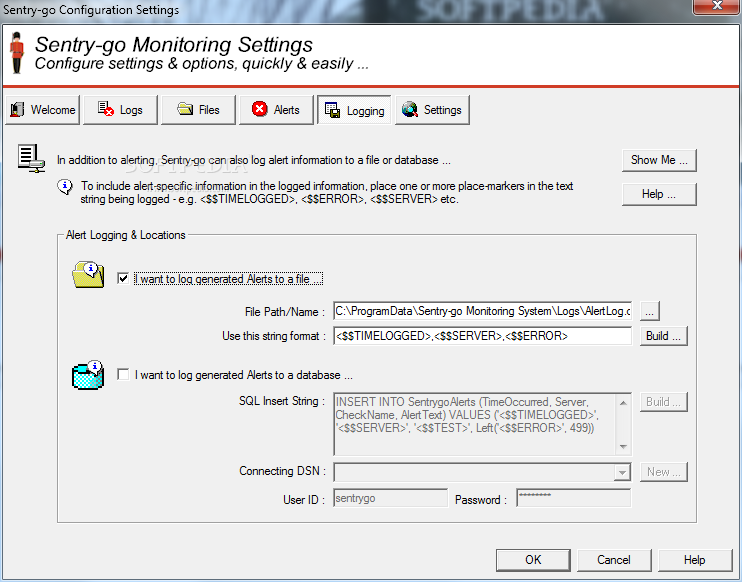Click the SQL Insert String text area
This screenshot has height=582, width=742.
(x=475, y=424)
